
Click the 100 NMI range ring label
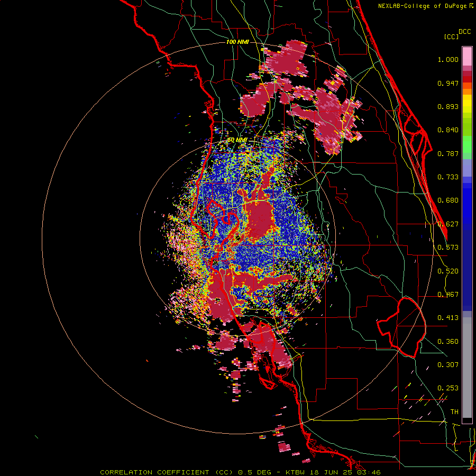237,42
